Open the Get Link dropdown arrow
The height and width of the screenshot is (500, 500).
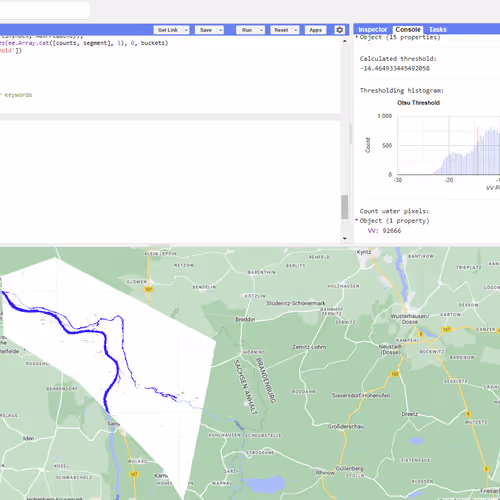coord(186,30)
